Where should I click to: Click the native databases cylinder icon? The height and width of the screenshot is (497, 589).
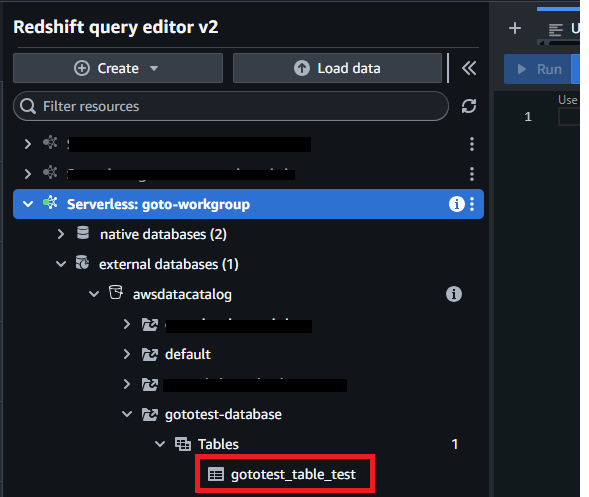pos(83,233)
